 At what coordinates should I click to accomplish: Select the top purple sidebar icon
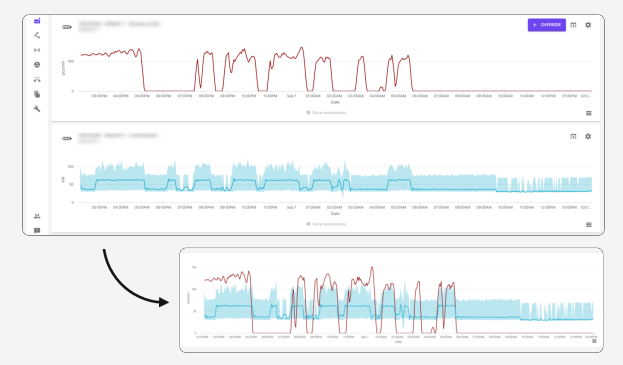point(37,21)
